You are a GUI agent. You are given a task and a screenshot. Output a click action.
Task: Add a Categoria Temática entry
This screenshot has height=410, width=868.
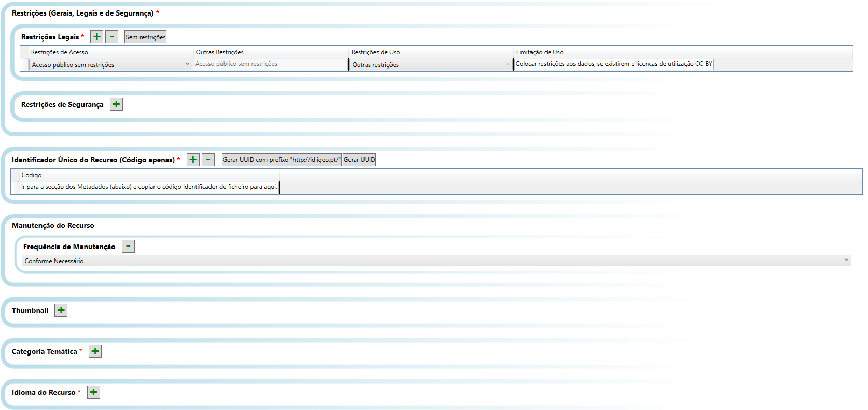[x=95, y=351]
